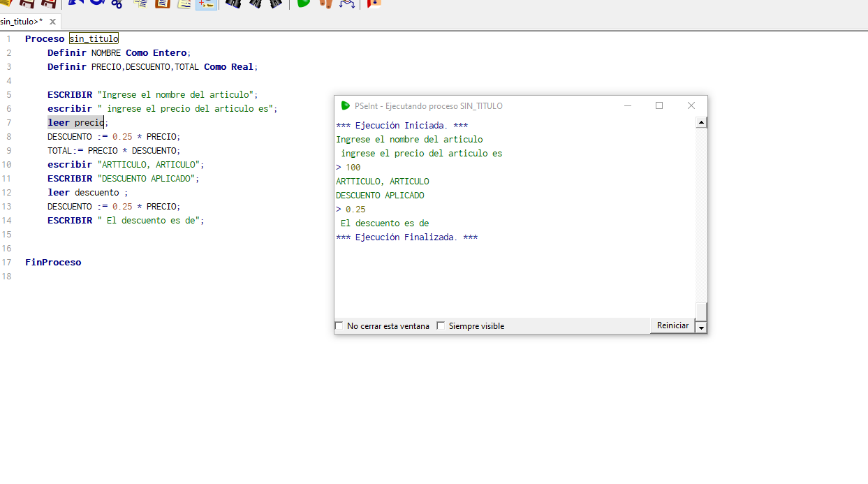
Task: Click 'ingrese el precio del articulo es' output
Action: point(422,154)
